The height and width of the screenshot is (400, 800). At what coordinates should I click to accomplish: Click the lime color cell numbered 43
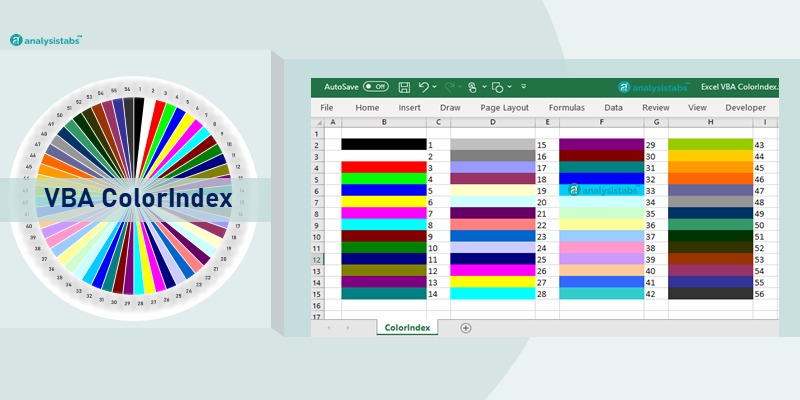pyautogui.click(x=710, y=144)
